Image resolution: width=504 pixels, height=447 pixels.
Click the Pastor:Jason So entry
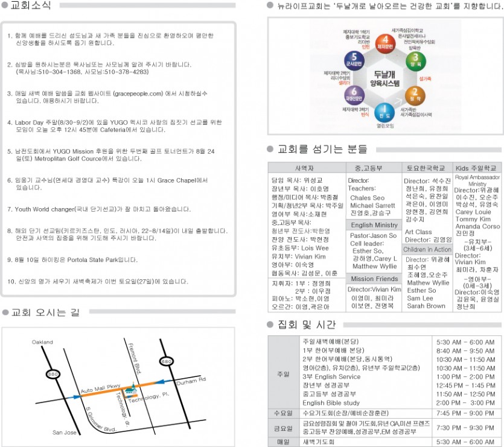373,235
